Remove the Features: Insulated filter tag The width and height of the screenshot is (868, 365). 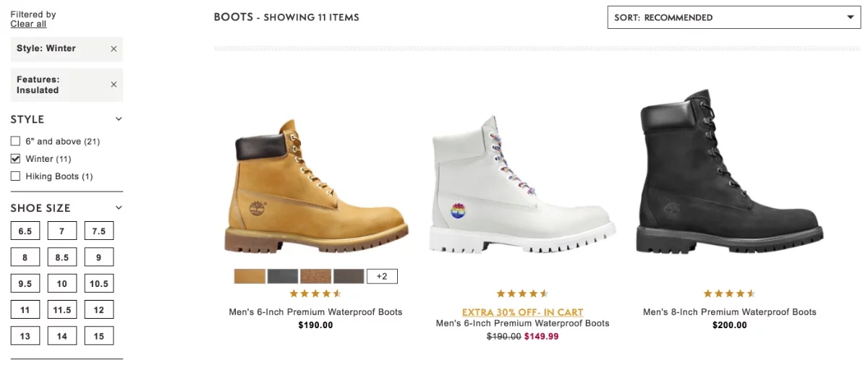114,85
